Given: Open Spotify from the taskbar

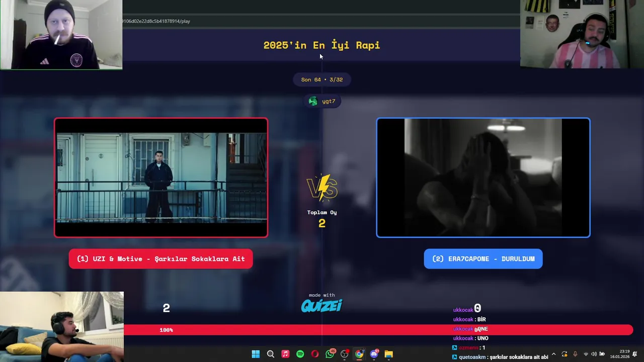Looking at the screenshot, I should [x=300, y=354].
